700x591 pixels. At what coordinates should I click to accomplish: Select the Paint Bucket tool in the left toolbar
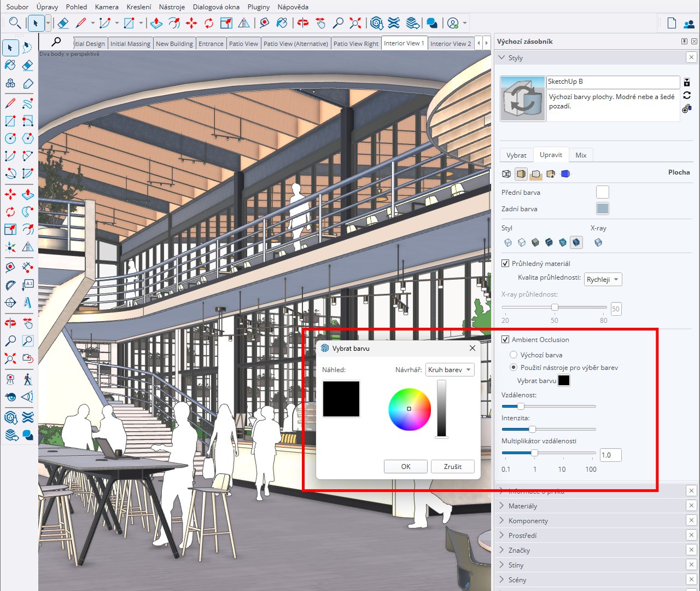click(x=10, y=65)
